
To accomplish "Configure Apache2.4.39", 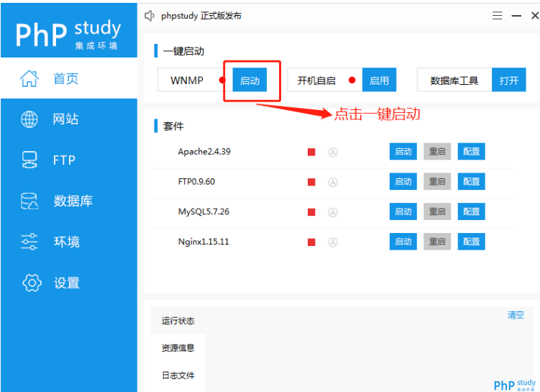I will pos(472,152).
